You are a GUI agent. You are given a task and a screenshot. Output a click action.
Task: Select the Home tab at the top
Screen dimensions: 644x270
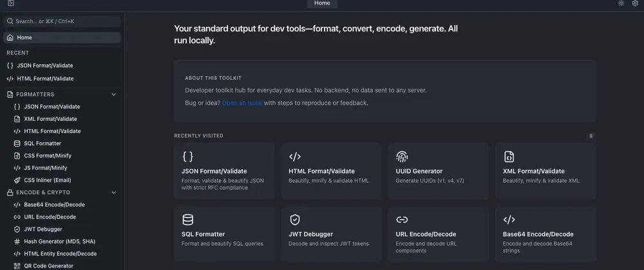pos(322,3)
